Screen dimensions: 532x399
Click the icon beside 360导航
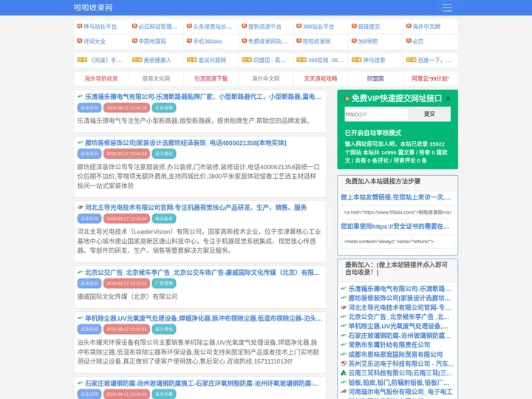pos(354,41)
